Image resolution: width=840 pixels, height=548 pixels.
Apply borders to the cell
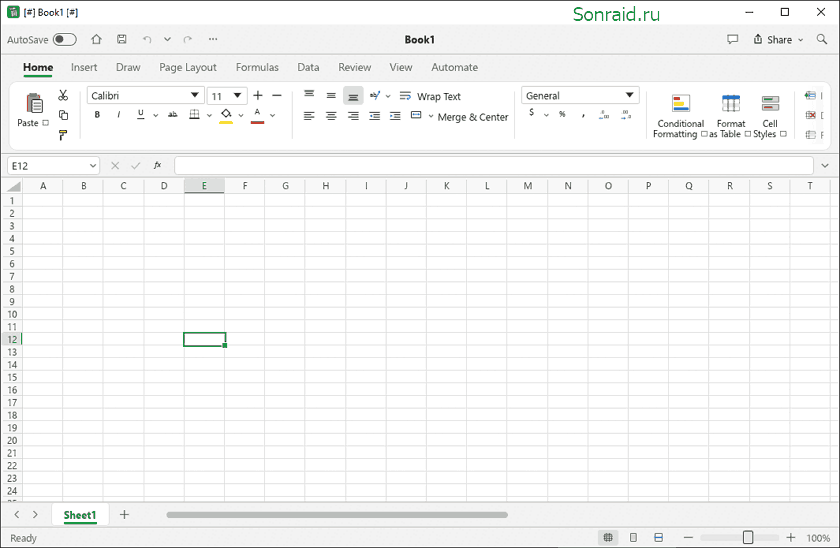194,115
